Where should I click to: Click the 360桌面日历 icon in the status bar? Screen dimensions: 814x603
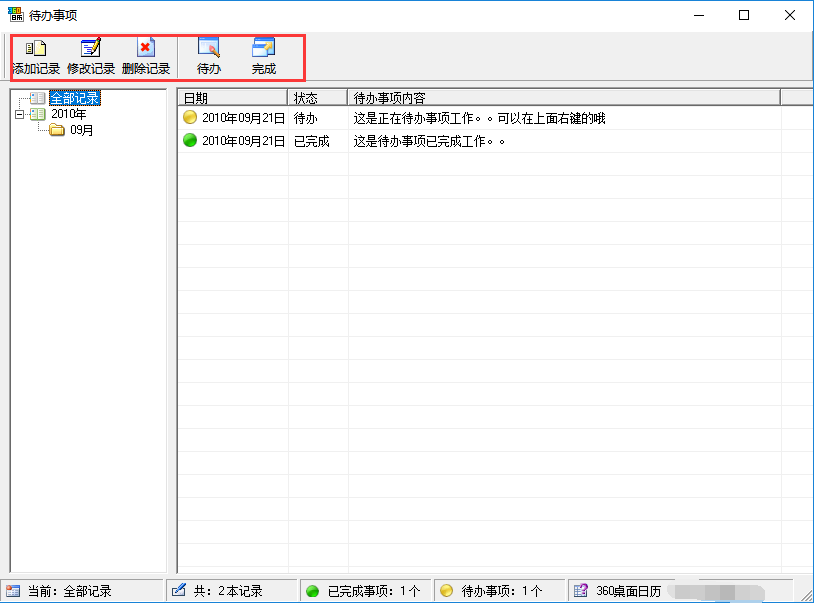coord(581,591)
